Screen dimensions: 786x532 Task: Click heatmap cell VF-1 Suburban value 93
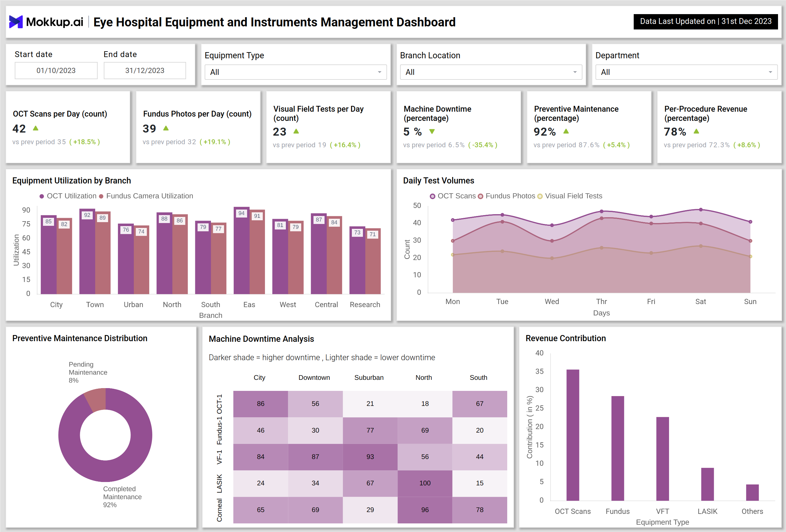tap(370, 457)
